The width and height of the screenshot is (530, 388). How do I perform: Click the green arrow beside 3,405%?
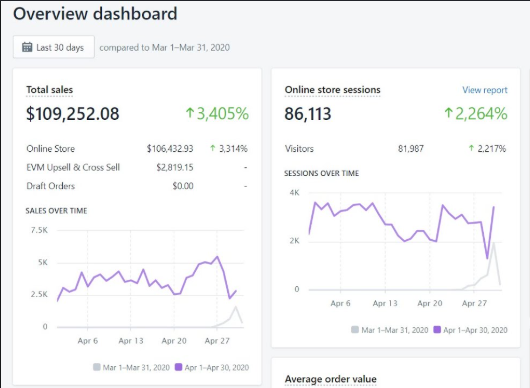(x=190, y=113)
